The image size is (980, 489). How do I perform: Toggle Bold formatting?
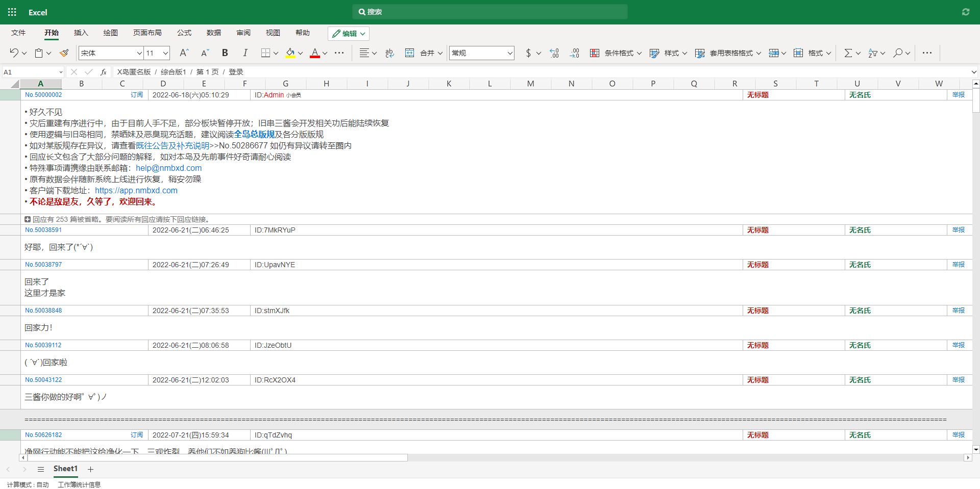pos(225,53)
